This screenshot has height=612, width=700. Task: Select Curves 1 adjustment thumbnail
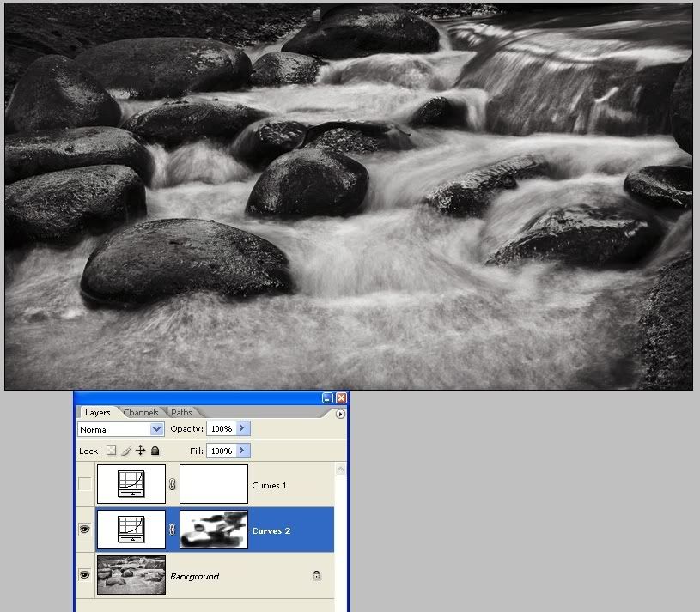(x=131, y=484)
